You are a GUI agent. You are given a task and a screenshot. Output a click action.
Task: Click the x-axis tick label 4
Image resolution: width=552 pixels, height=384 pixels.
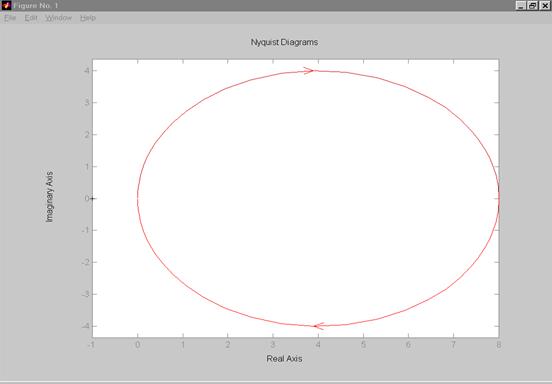pyautogui.click(x=318, y=345)
